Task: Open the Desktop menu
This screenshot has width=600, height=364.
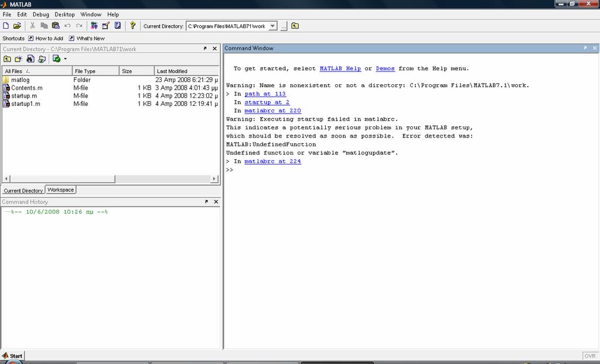Action: [64, 15]
